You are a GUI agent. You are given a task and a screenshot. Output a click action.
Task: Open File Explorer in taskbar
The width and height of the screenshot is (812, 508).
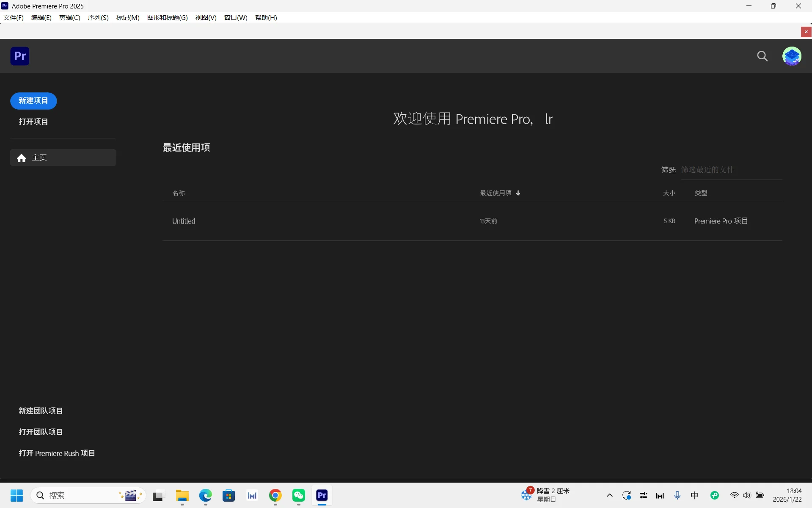[x=182, y=495]
